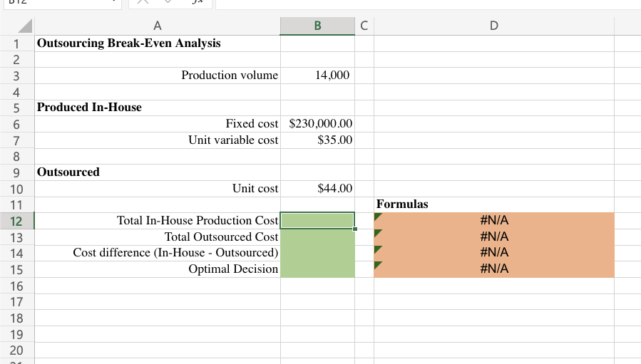Screen dimensions: 641x364
Task: Select row 4 header
Action: point(17,92)
